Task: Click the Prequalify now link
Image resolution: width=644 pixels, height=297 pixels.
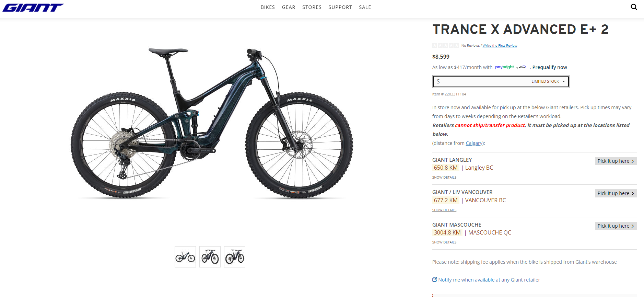Action: [550, 67]
